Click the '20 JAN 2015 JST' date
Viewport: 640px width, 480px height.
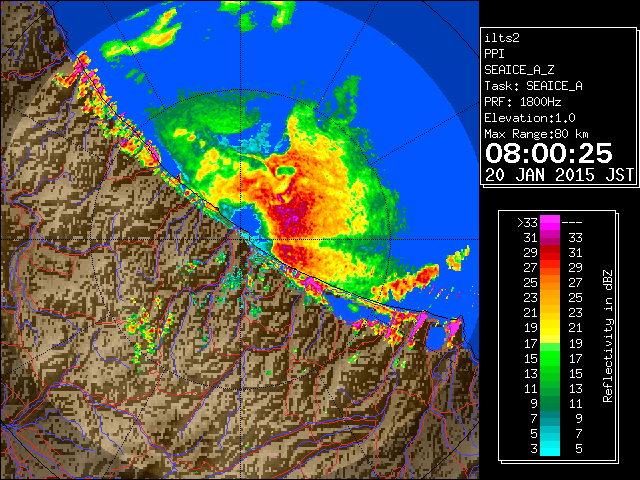tap(559, 175)
